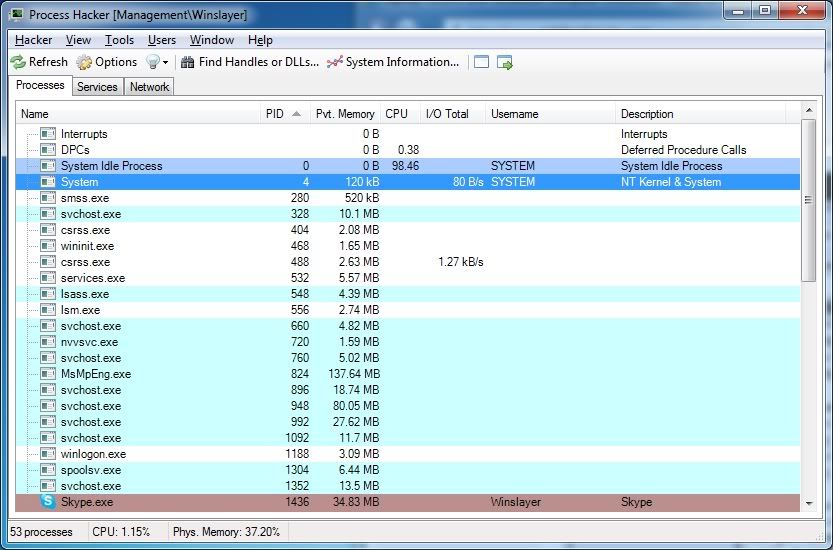Open the Help menu
The height and width of the screenshot is (550, 833).
click(x=260, y=40)
